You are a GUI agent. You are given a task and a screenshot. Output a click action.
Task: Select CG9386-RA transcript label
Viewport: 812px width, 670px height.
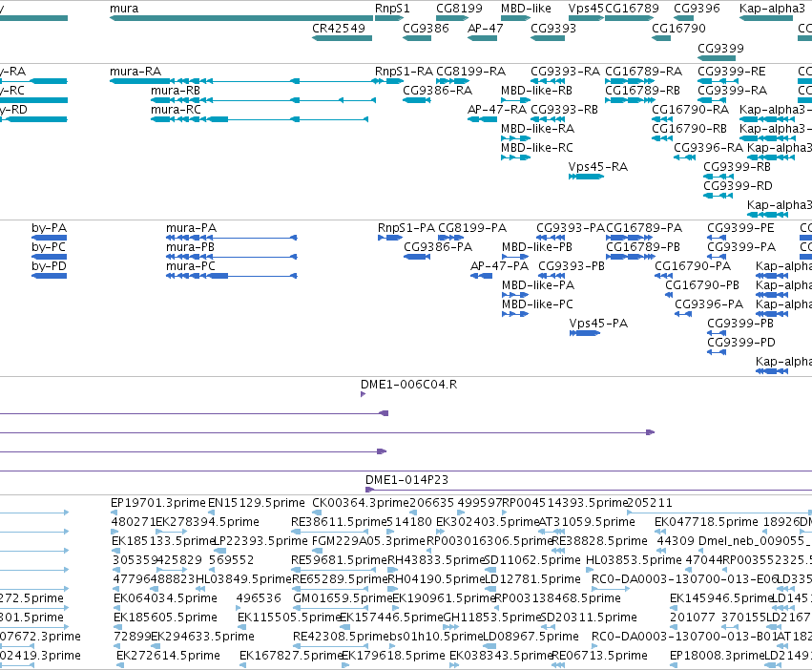click(x=438, y=90)
